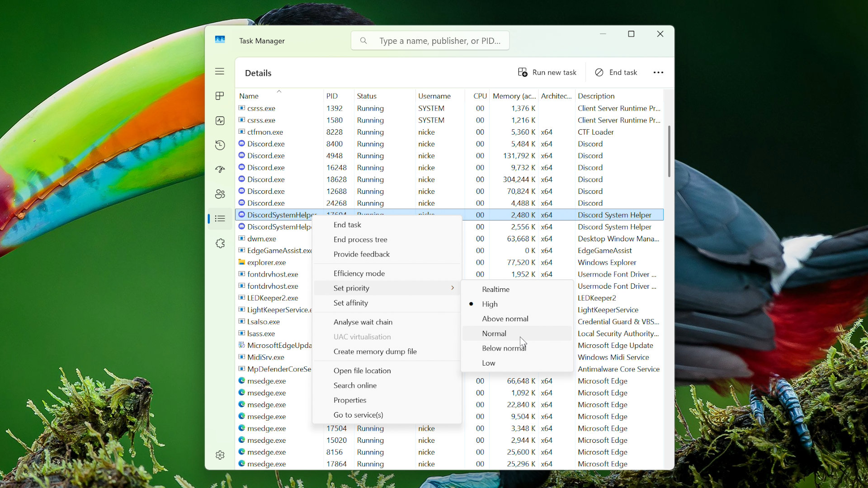Choose Below normal priority
The height and width of the screenshot is (488, 868).
tap(504, 348)
